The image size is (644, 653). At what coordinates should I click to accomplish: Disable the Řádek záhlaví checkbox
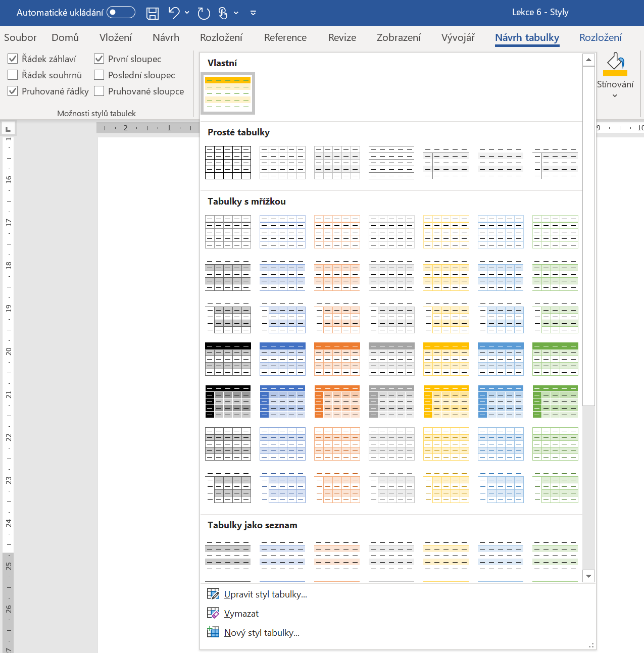(12, 59)
